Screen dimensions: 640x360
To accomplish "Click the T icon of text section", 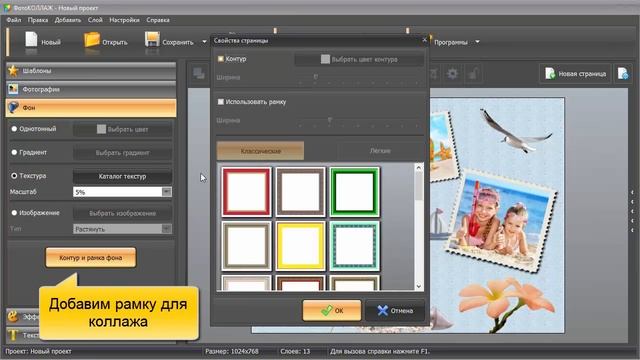I will tap(13, 335).
